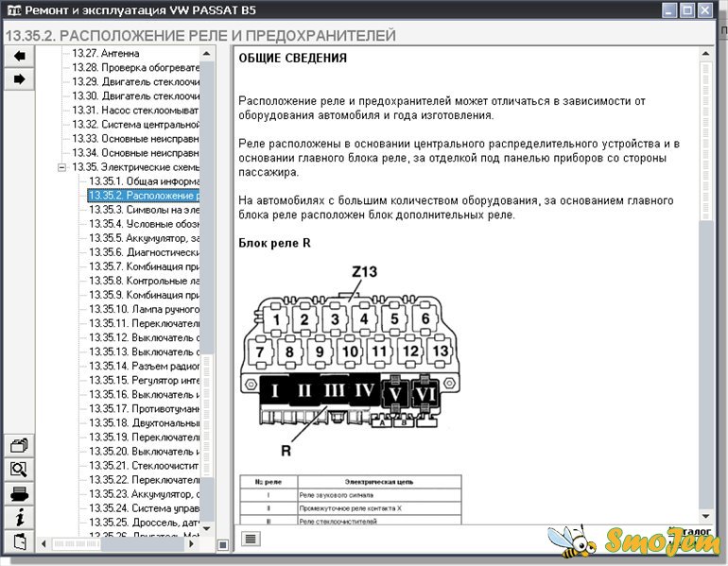Open 13.31 Насос стеклоомывателя entry
728x566 pixels.
click(135, 111)
